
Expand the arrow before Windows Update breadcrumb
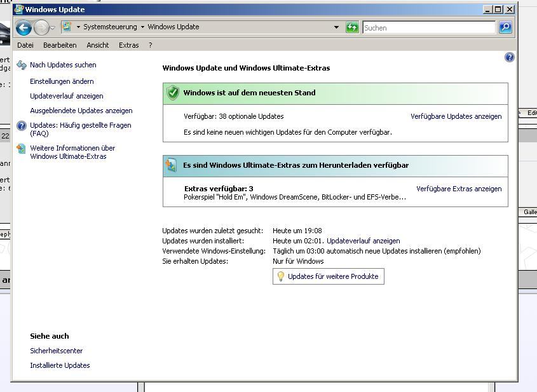click(142, 27)
